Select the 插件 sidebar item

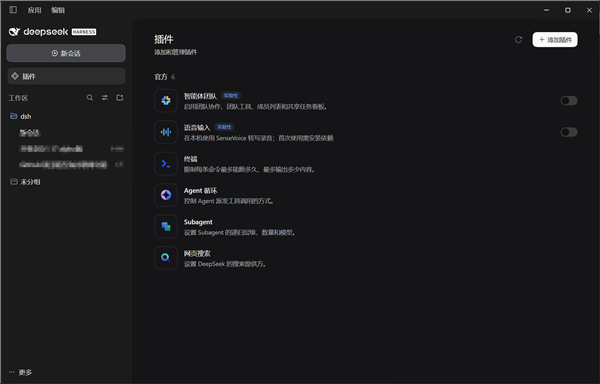66,76
